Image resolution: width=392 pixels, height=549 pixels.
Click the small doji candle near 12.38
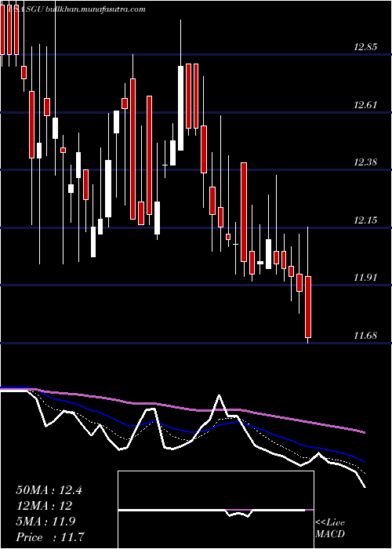pos(165,165)
